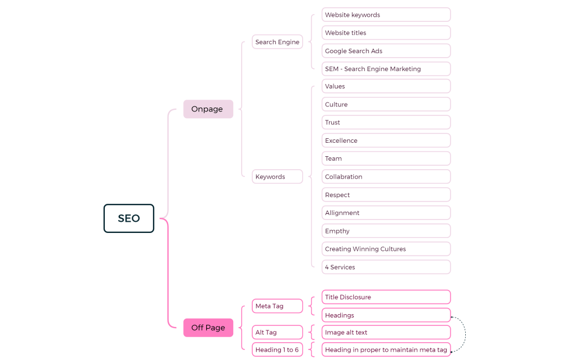Select SEM - Search Engine Marketing node
This screenshot has height=364, width=588.
coord(386,69)
